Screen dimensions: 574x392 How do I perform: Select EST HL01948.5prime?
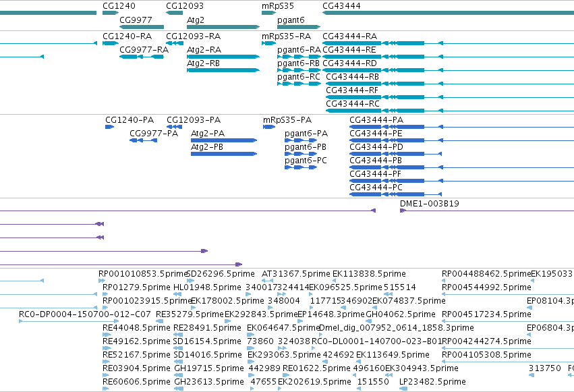[207, 287]
